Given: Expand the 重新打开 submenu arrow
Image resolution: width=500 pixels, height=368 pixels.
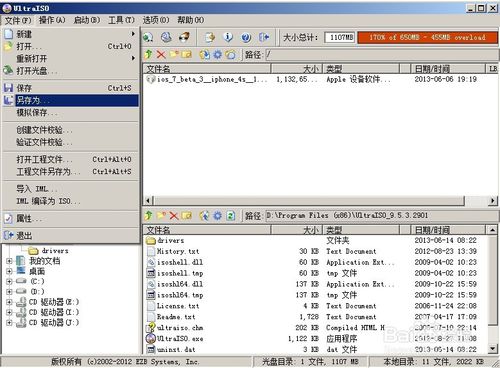Looking at the screenshot, I should [x=133, y=58].
